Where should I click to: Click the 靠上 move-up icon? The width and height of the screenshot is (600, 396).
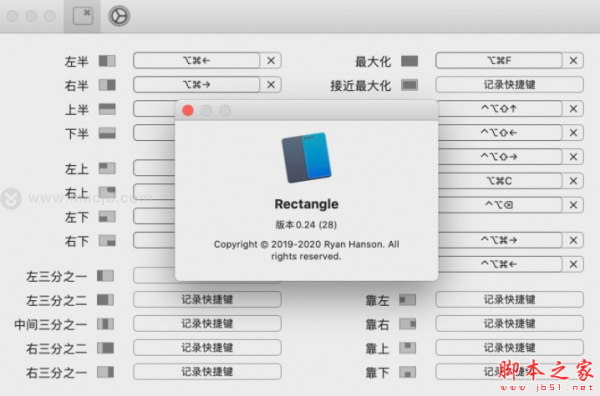coord(408,348)
